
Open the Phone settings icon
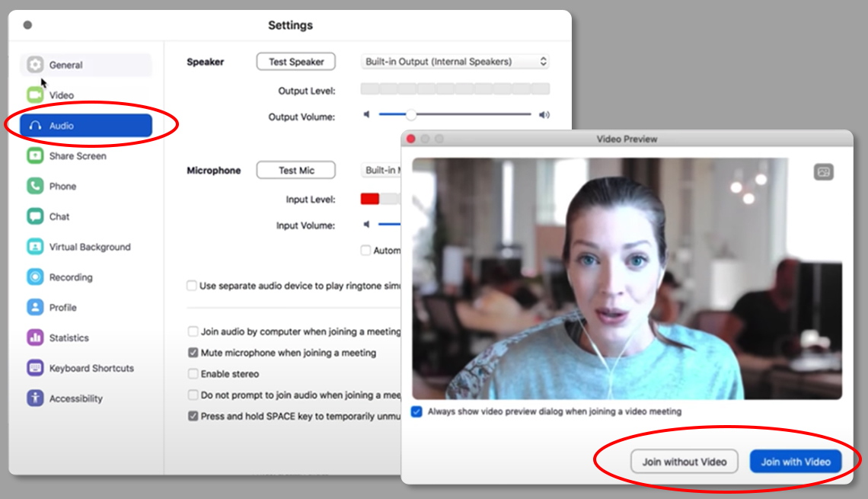coord(35,186)
